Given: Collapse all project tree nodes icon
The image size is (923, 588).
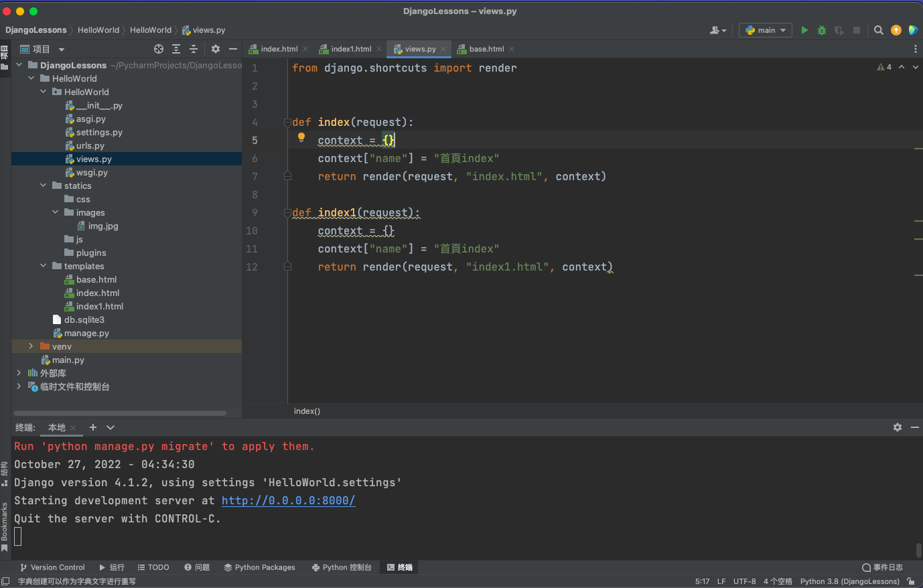Looking at the screenshot, I should point(194,49).
